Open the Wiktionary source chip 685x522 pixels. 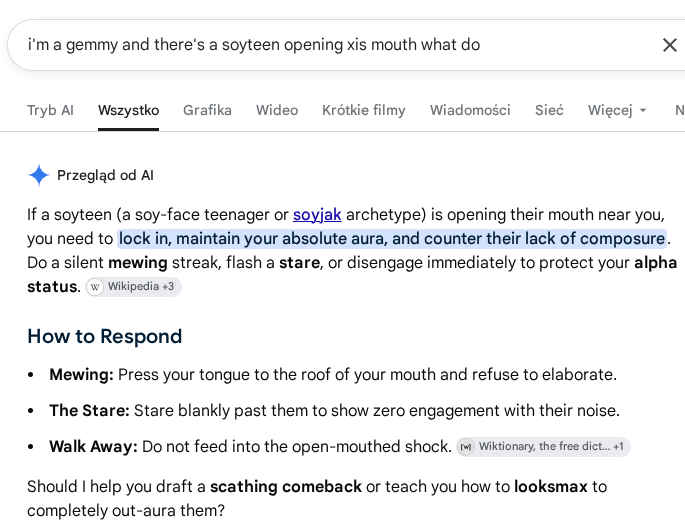tap(543, 446)
